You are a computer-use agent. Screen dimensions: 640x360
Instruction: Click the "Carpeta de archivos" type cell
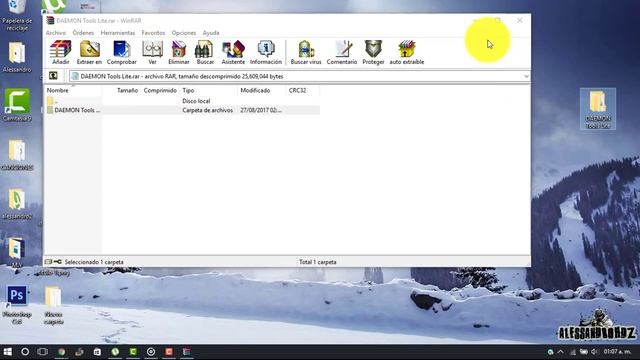click(208, 110)
